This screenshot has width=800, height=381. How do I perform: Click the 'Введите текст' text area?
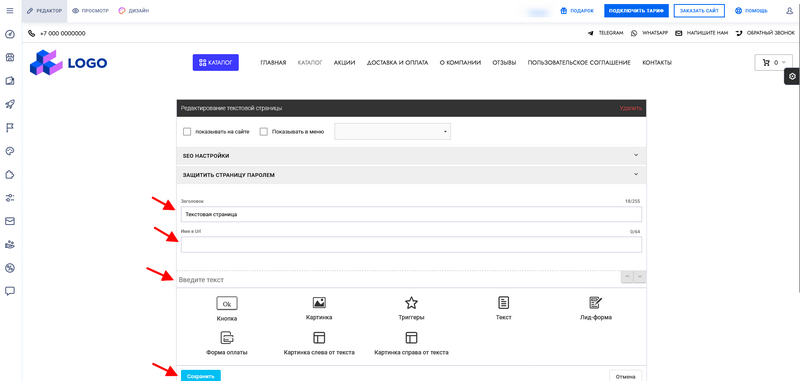[398, 280]
